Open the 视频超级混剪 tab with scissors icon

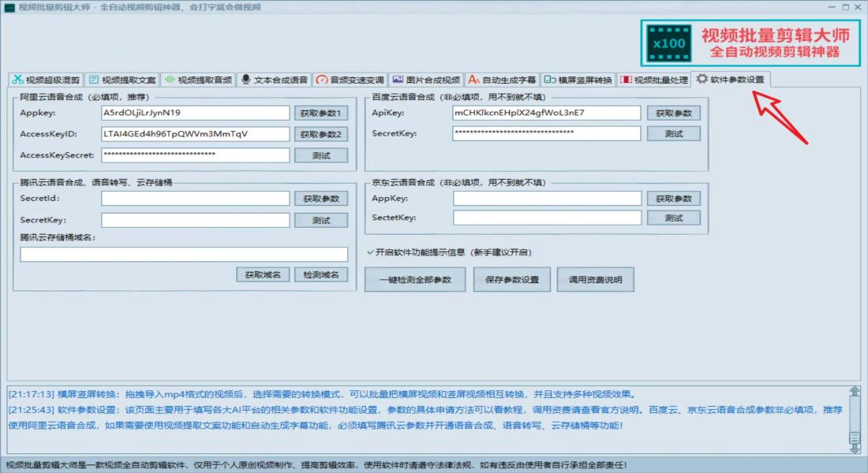46,80
